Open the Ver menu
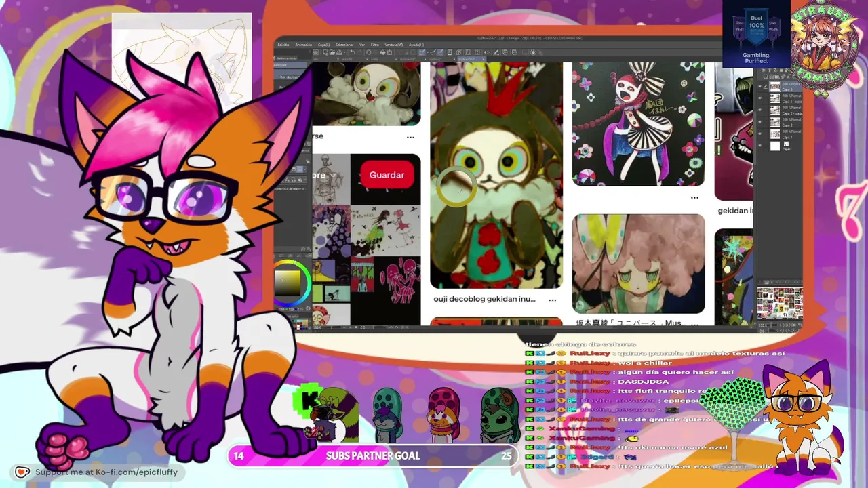Screen dimensions: 868x488 point(362,45)
